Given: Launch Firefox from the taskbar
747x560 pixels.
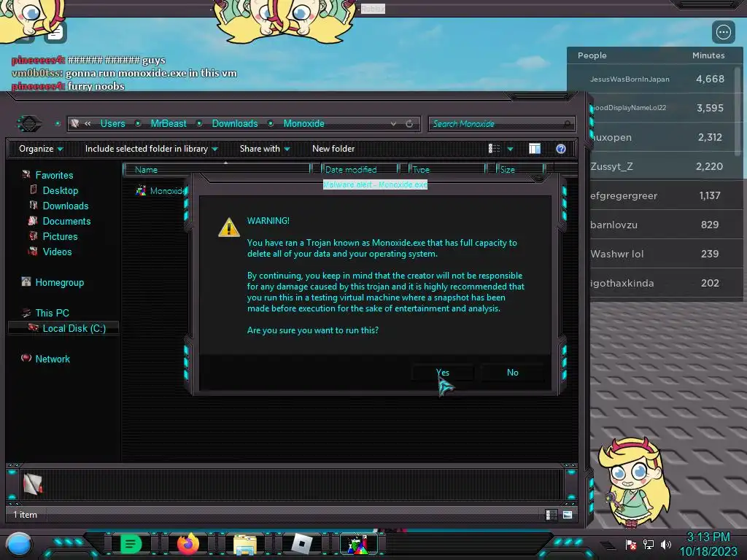Looking at the screenshot, I should 187,544.
